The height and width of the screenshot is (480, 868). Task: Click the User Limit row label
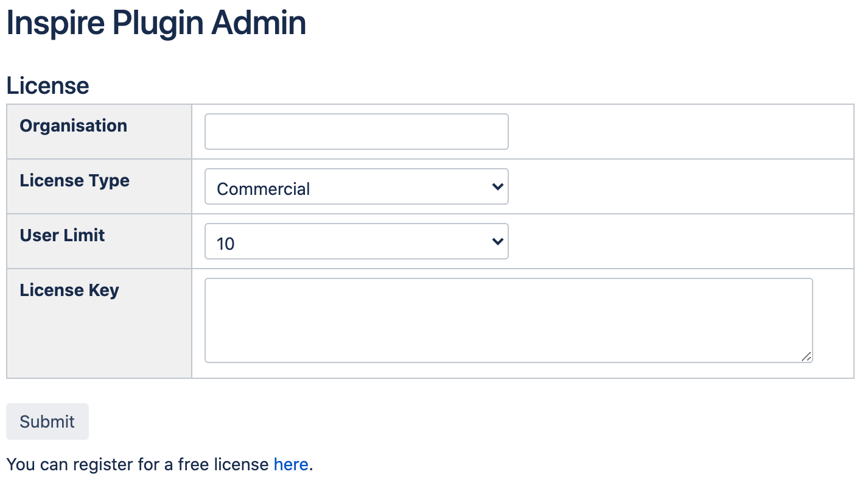click(x=61, y=235)
